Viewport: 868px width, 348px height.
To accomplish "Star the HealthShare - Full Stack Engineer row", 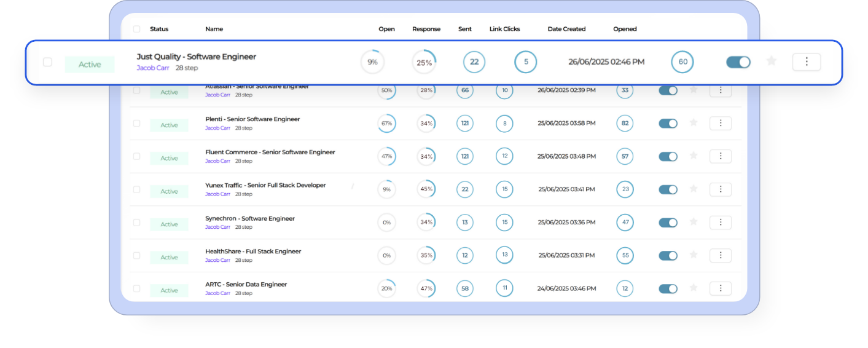I will point(694,255).
